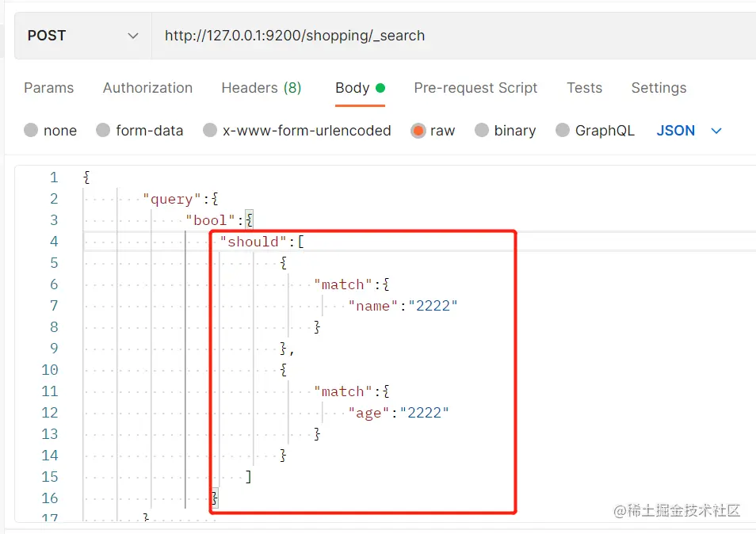The image size is (756, 534).
Task: Open the JSON format dropdown
Action: tap(689, 130)
